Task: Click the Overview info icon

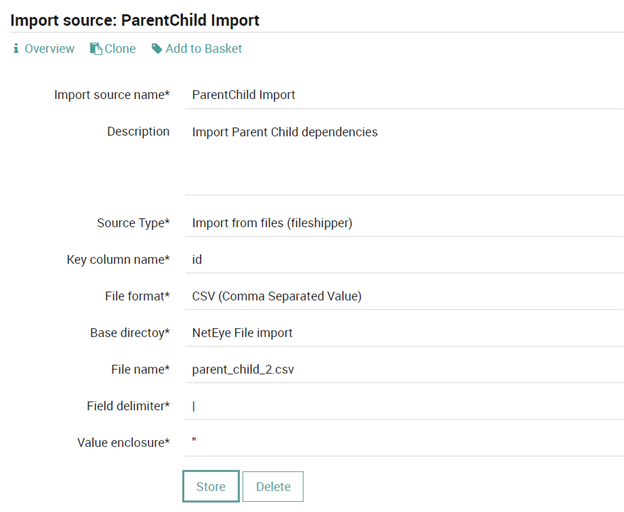Action: [x=16, y=49]
